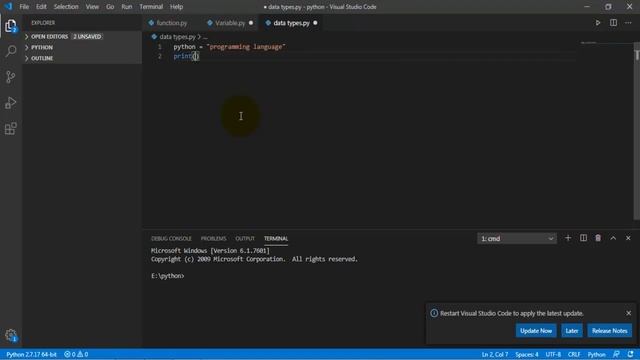The width and height of the screenshot is (640, 360).
Task: Expand the PYTHON folder section
Action: [82, 47]
